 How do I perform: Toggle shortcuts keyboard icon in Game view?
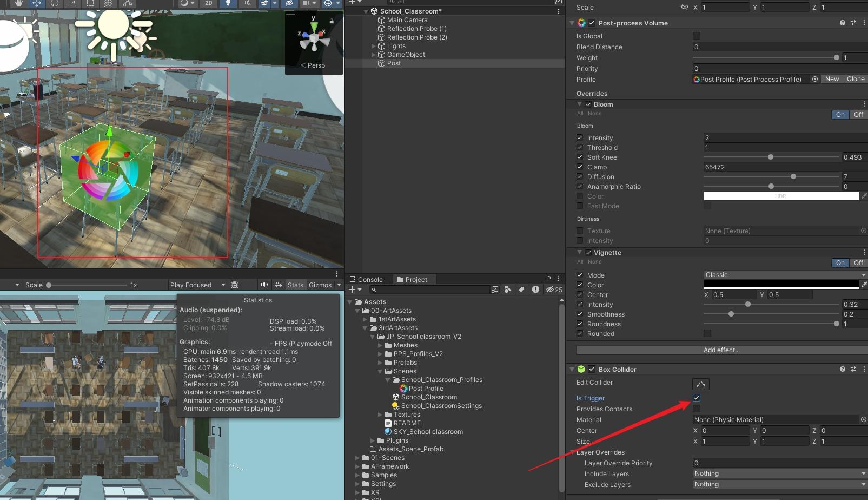click(x=279, y=285)
